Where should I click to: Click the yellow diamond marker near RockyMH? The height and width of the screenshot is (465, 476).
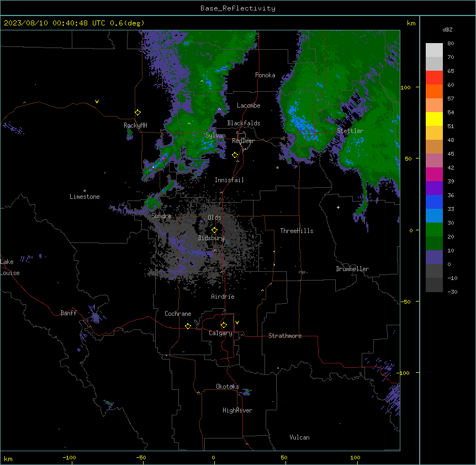(137, 113)
